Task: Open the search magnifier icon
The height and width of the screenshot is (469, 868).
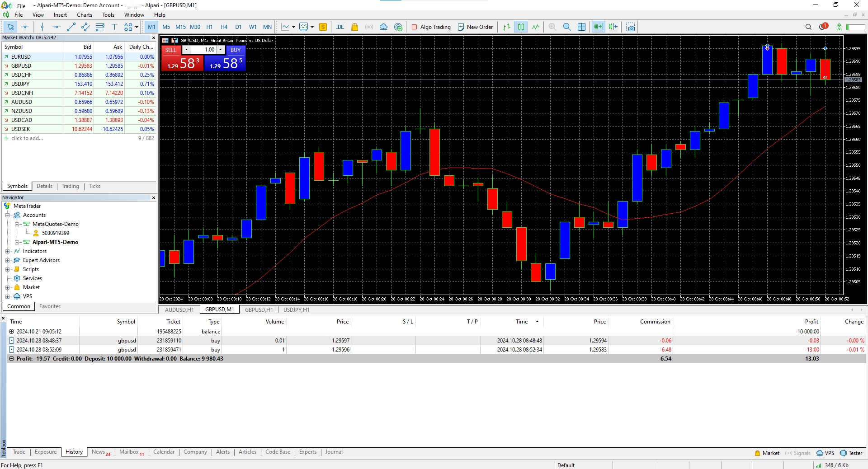Action: 808,27
